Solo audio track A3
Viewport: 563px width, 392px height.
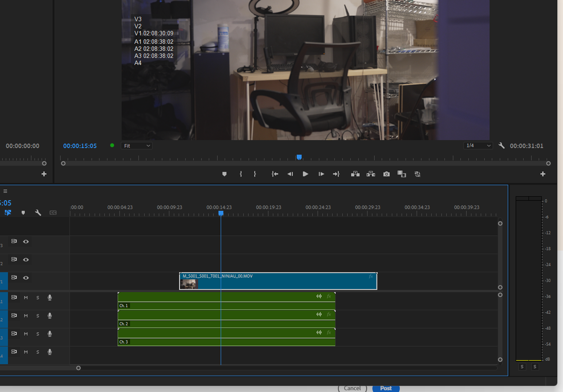pos(38,334)
